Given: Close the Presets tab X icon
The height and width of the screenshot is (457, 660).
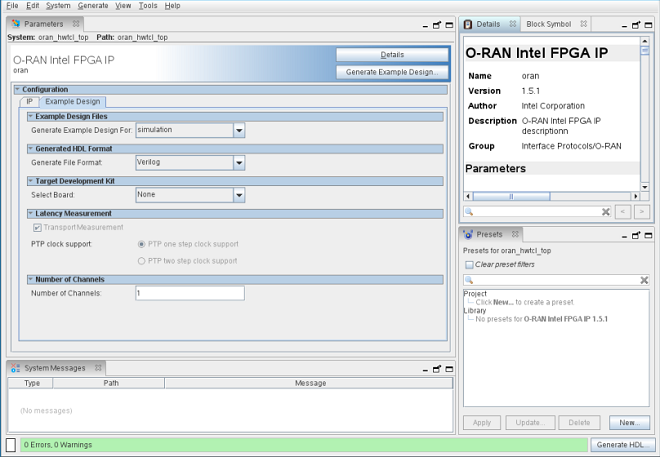Looking at the screenshot, I should (x=515, y=234).
